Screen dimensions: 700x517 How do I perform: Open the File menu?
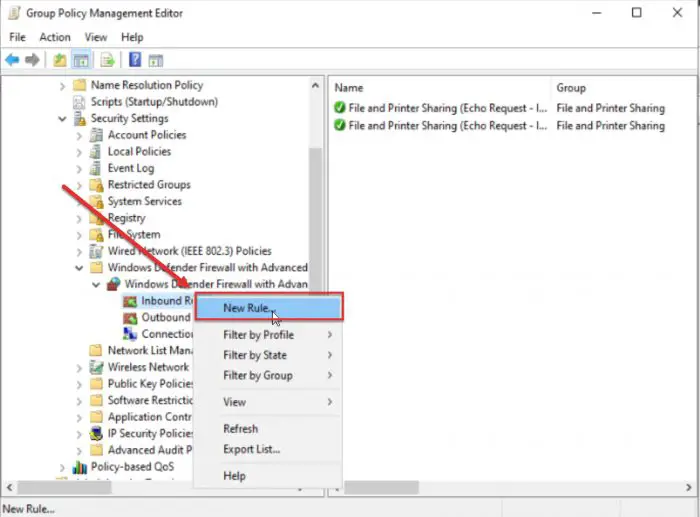coord(17,37)
